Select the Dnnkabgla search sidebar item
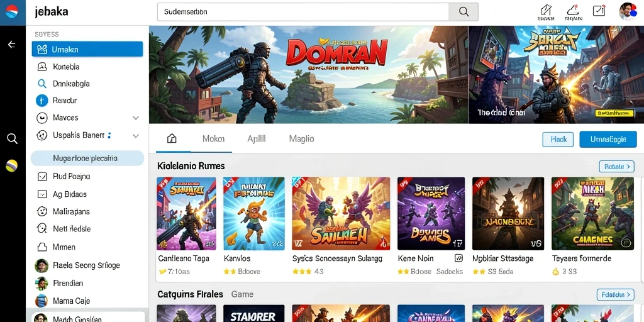The image size is (644, 322). coord(87,84)
